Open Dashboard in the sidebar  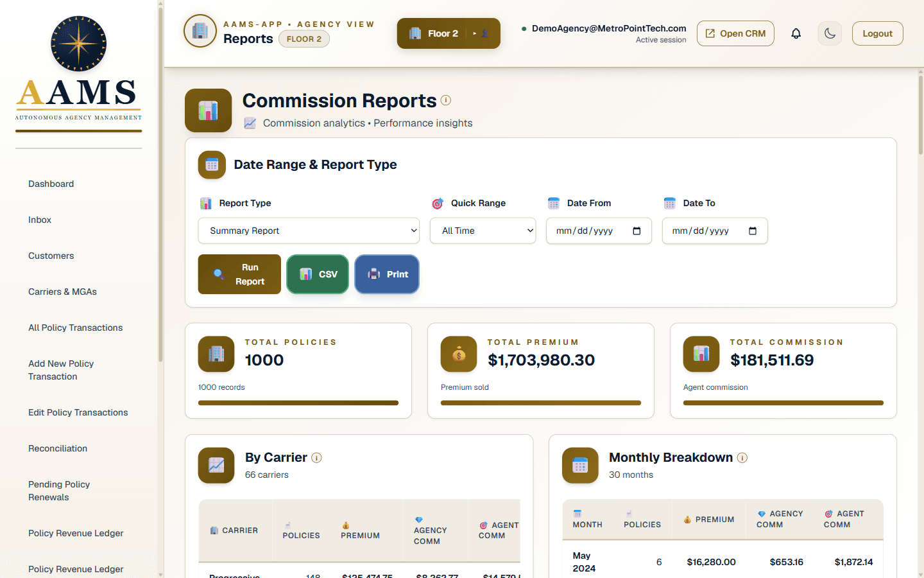(x=51, y=184)
